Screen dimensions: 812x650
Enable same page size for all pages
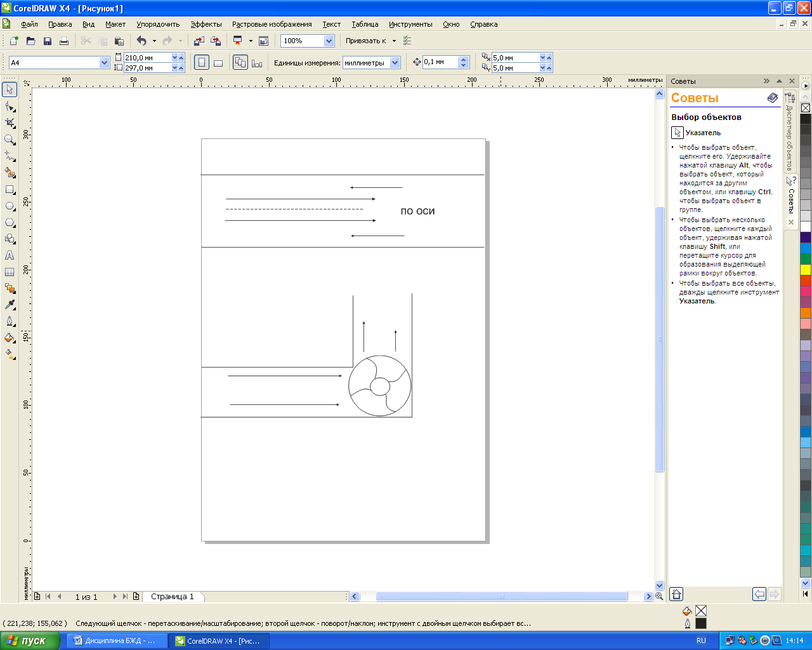tap(240, 63)
